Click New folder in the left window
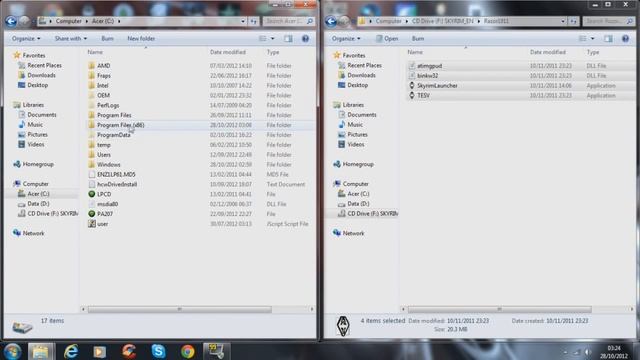Image resolution: width=640 pixels, height=360 pixels. point(141,38)
